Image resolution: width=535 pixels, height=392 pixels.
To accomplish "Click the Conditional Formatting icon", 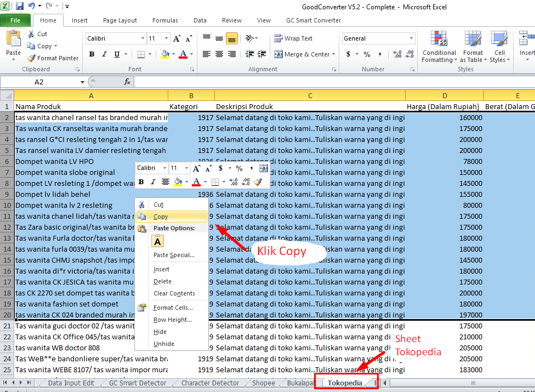I will (x=439, y=47).
